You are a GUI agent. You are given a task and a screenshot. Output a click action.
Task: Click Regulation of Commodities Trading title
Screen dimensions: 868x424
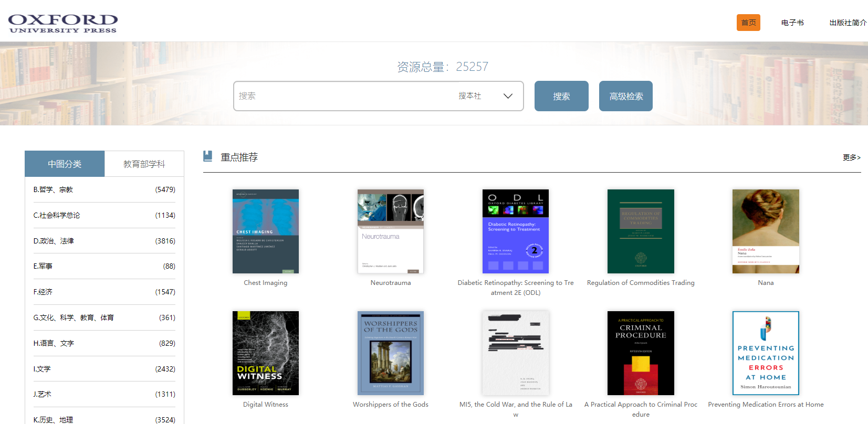point(641,283)
